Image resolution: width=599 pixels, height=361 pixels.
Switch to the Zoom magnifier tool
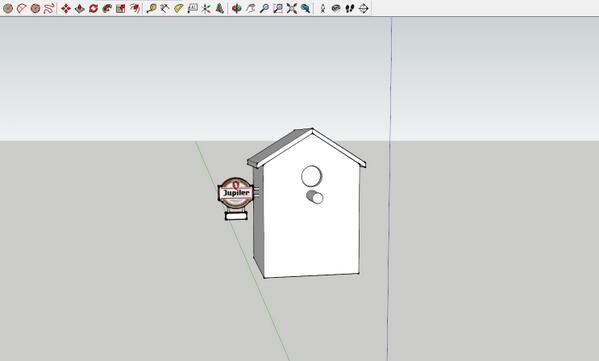pyautogui.click(x=264, y=8)
